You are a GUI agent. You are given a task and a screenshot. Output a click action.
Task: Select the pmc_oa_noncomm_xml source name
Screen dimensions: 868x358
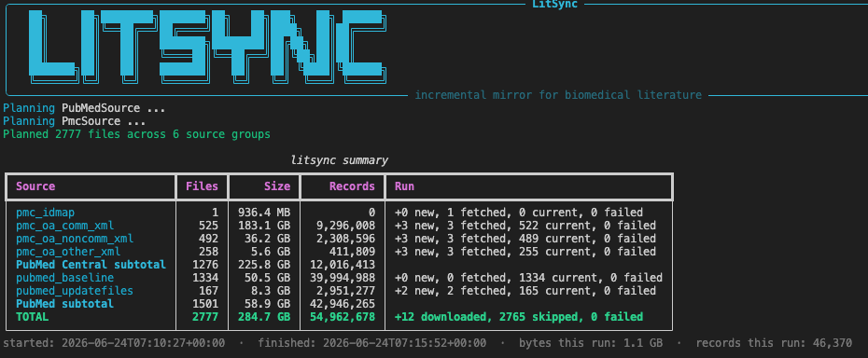click(x=75, y=239)
